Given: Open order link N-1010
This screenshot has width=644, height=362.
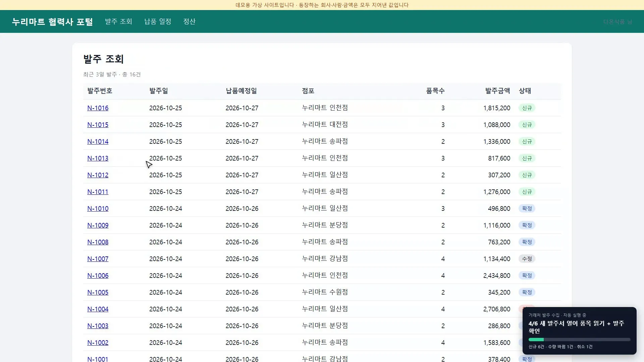Looking at the screenshot, I should 98,208.
